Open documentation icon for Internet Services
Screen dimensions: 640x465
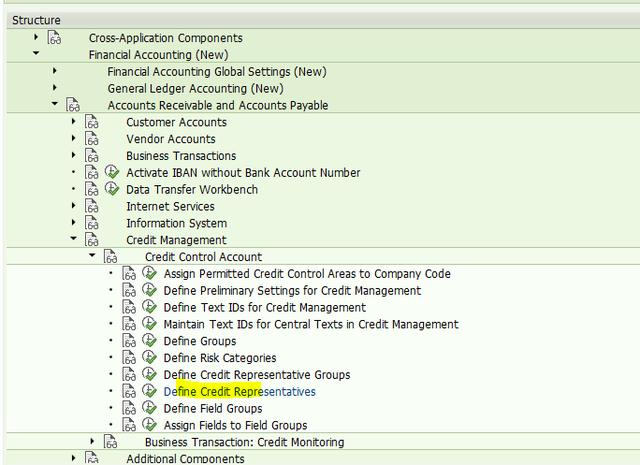[91, 206]
